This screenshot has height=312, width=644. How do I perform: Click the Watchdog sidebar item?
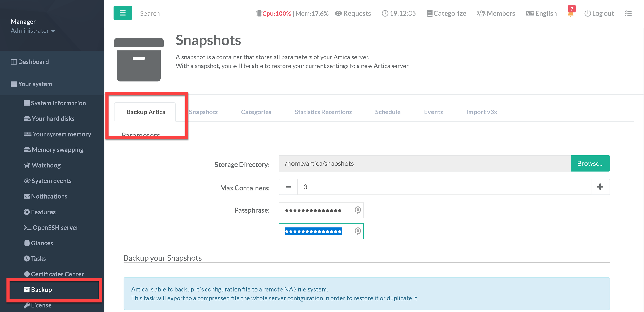point(46,165)
